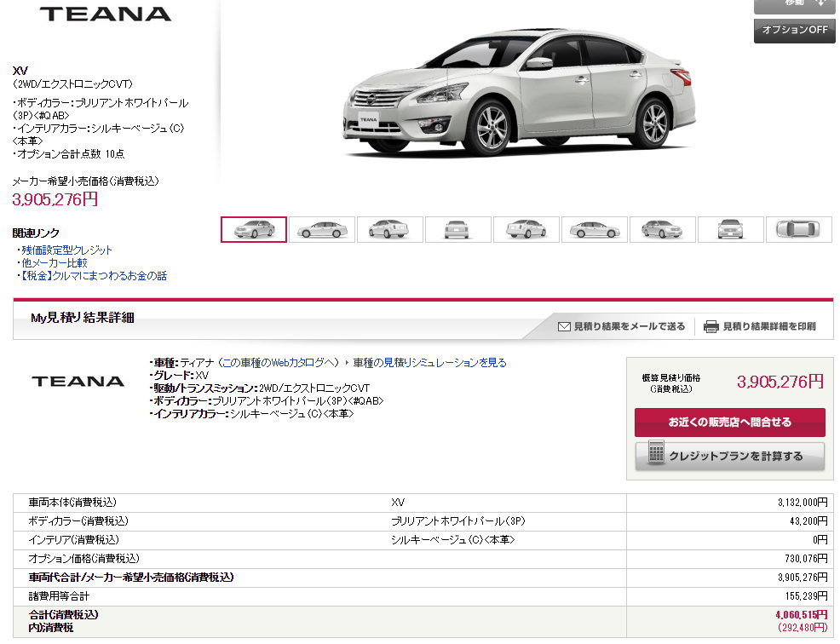Click 見積り結果をメールで送る text
Viewport: 840px width, 644px height.
(630, 326)
